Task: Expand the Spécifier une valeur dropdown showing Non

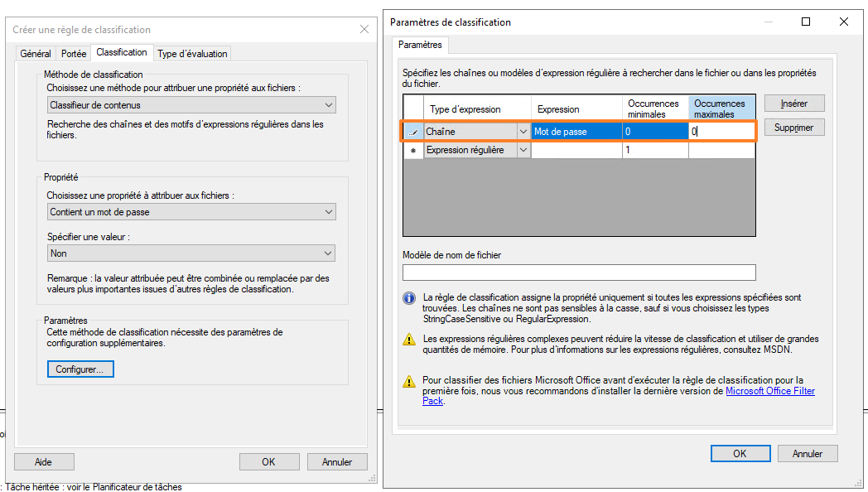Action: click(329, 253)
